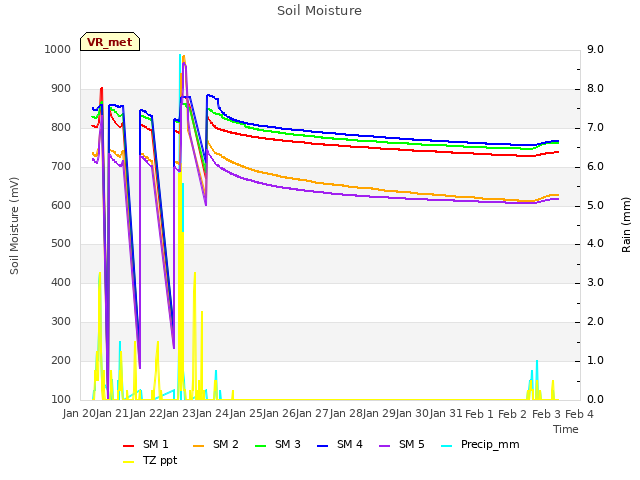Click the 100 left-axis tick label

(61, 399)
